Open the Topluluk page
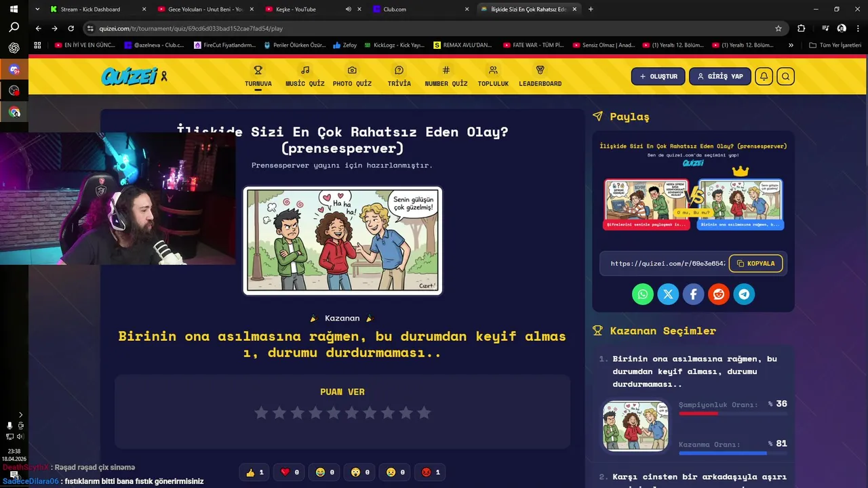The image size is (868, 488). tap(493, 76)
